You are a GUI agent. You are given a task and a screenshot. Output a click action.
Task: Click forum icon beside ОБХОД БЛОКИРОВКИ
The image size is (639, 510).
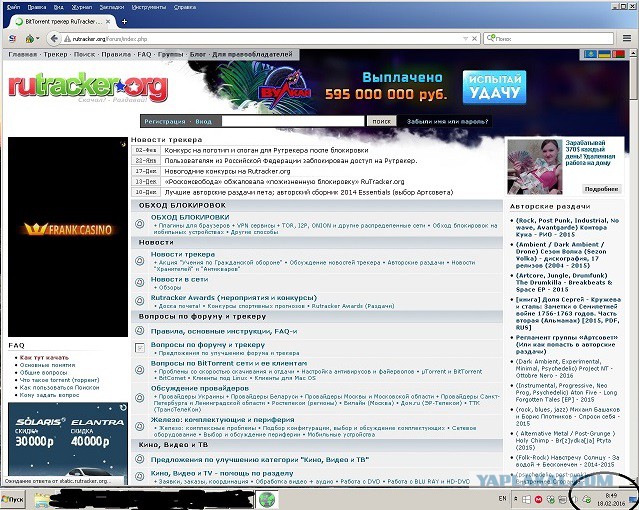click(140, 223)
